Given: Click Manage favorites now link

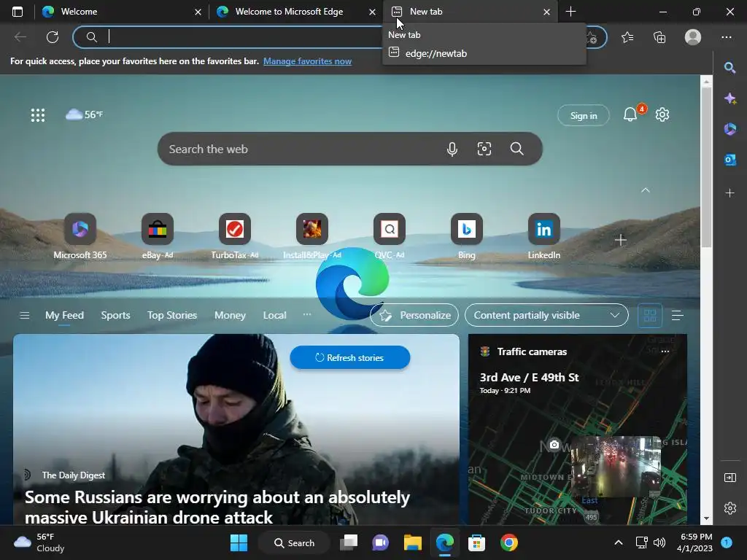Looking at the screenshot, I should tap(307, 61).
